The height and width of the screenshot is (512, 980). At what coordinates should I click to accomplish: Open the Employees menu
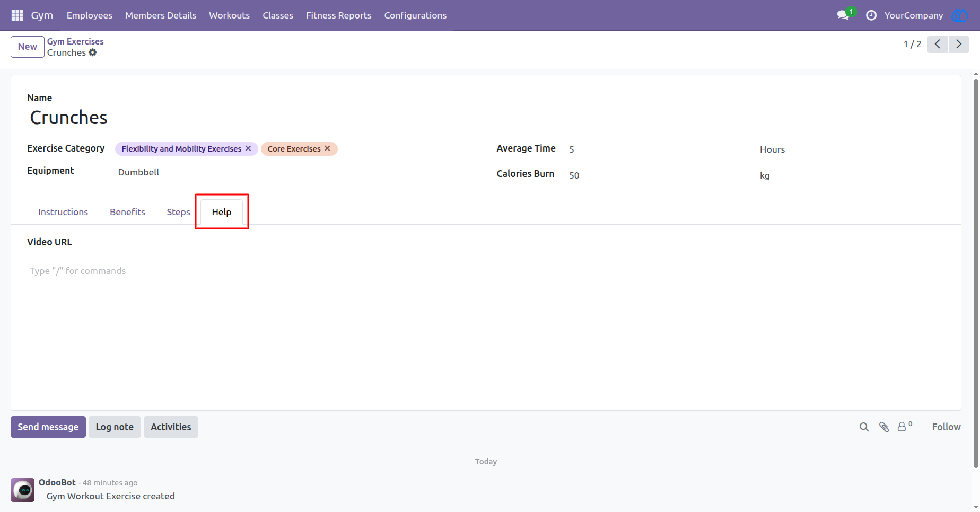90,15
